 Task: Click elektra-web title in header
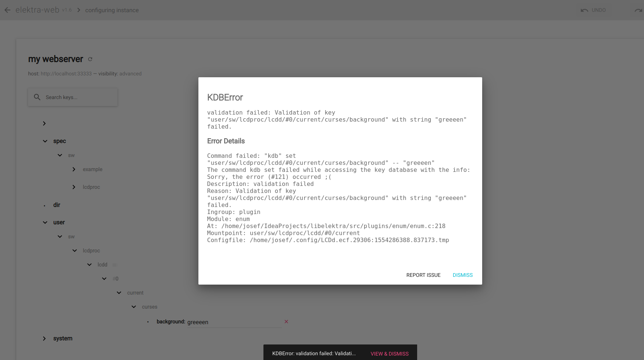pyautogui.click(x=37, y=10)
